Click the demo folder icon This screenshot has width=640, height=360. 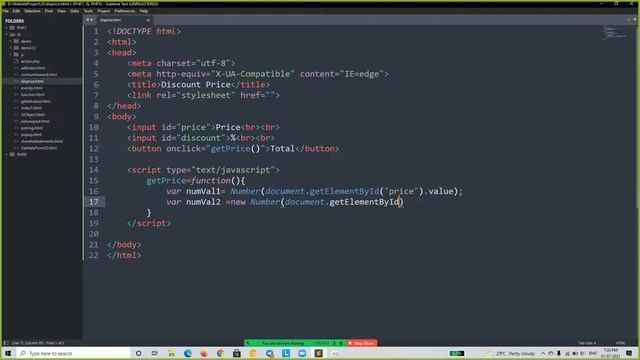click(16, 41)
